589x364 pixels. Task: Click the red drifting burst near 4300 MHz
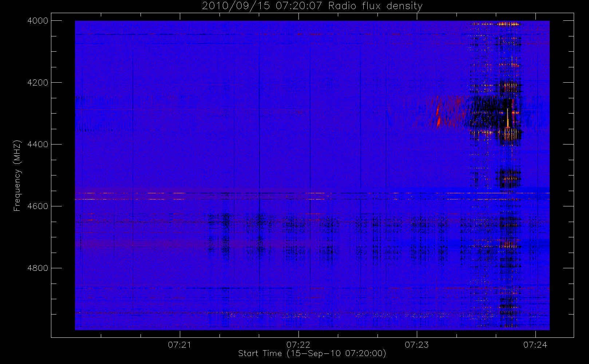439,112
